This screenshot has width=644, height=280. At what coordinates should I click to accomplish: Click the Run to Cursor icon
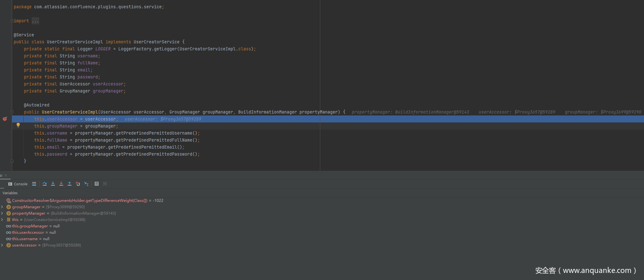coord(86,184)
